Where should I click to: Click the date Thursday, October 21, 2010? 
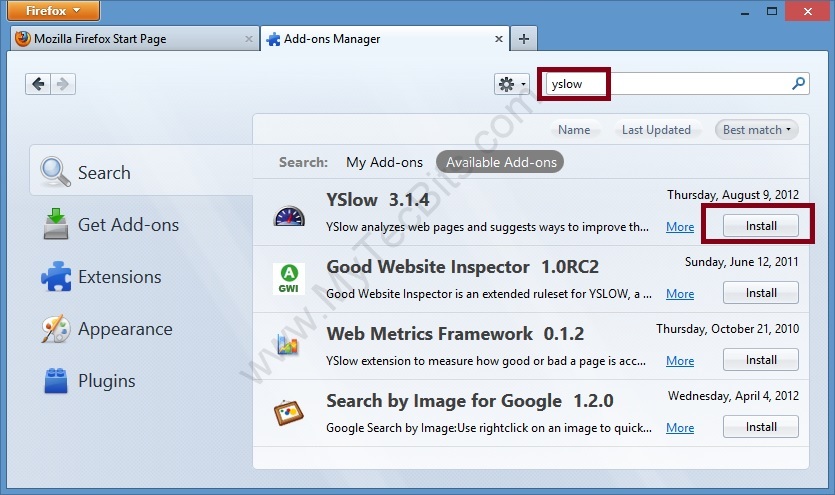(x=727, y=329)
